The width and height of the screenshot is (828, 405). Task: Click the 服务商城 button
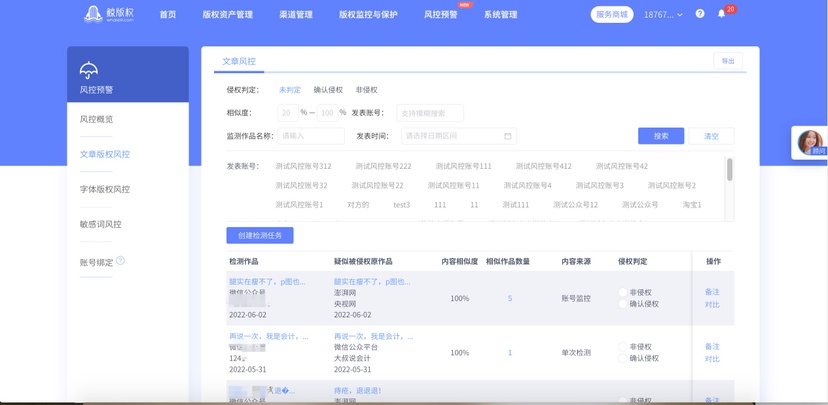point(612,14)
